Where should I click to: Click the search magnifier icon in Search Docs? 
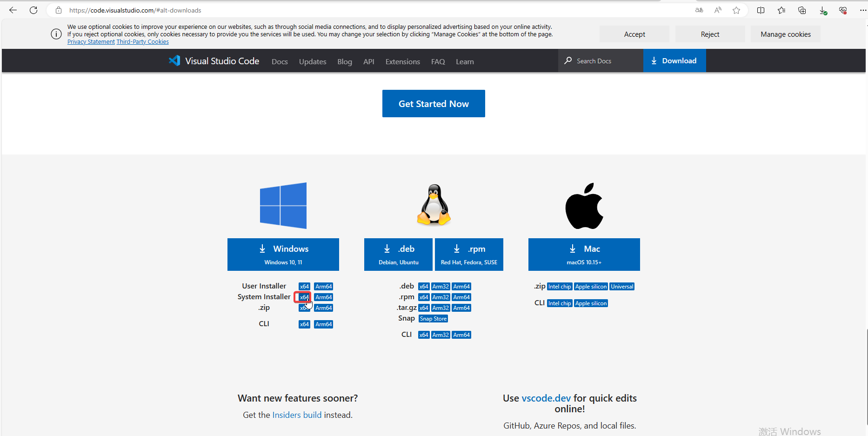point(568,60)
